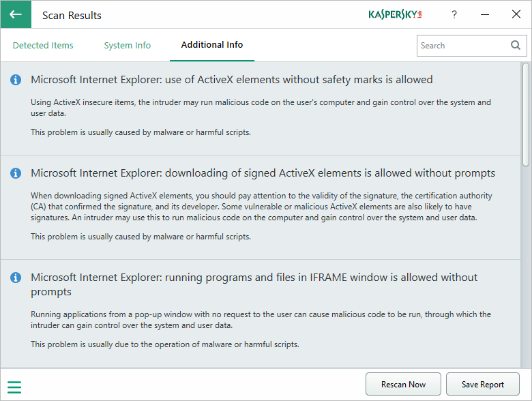Select the signed ActiveX elements downloading heading
This screenshot has height=401, width=532.
pos(263,173)
